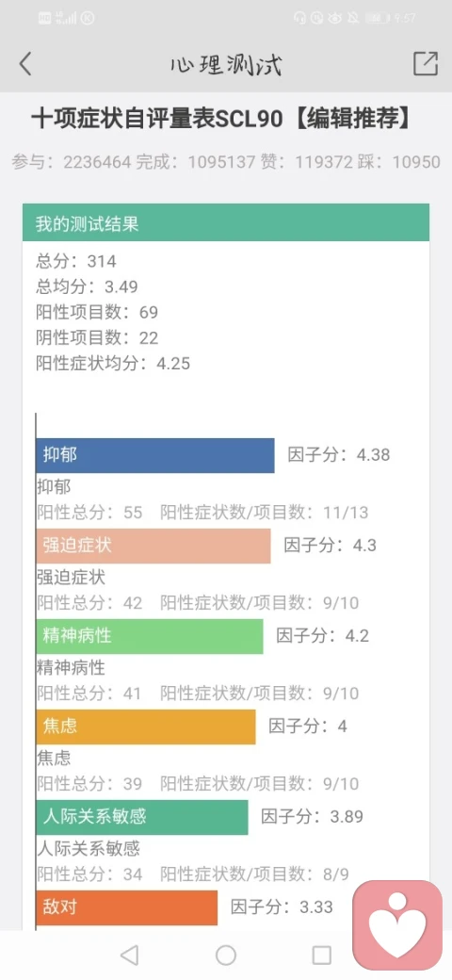Select the orange 敌对 factor bar
The image size is (452, 980).
click(x=127, y=907)
